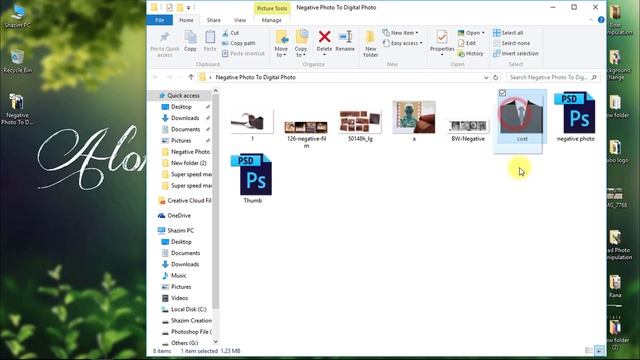The image size is (640, 360).
Task: Click the Refresh button in address bar
Action: [496, 77]
